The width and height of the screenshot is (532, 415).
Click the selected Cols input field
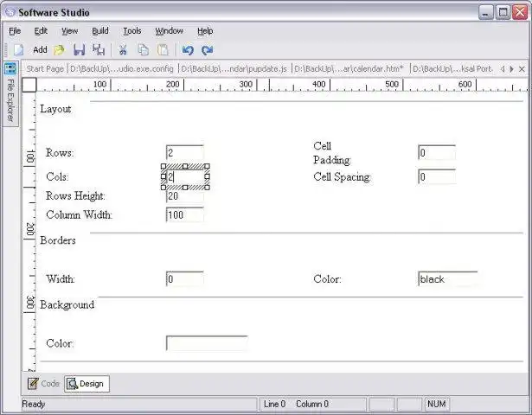(x=185, y=176)
